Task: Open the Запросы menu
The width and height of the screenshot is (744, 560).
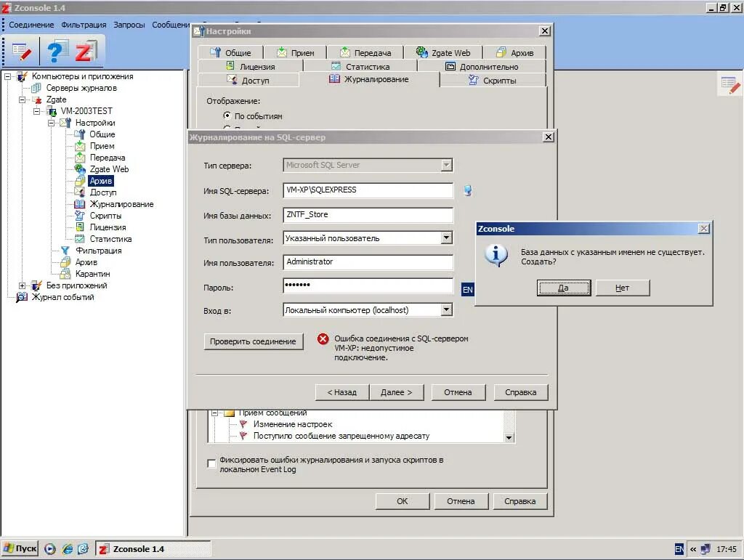Action: pyautogui.click(x=129, y=25)
